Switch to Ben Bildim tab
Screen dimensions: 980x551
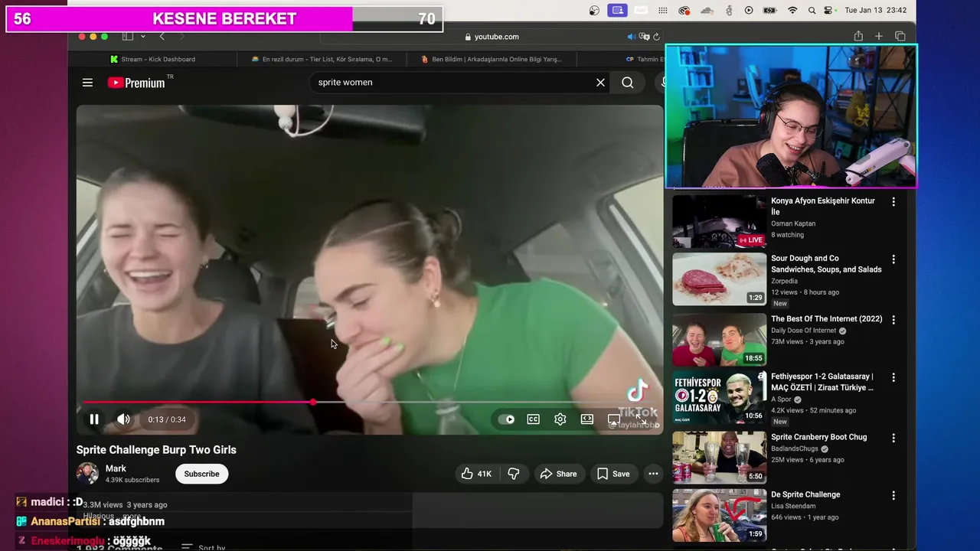492,59
